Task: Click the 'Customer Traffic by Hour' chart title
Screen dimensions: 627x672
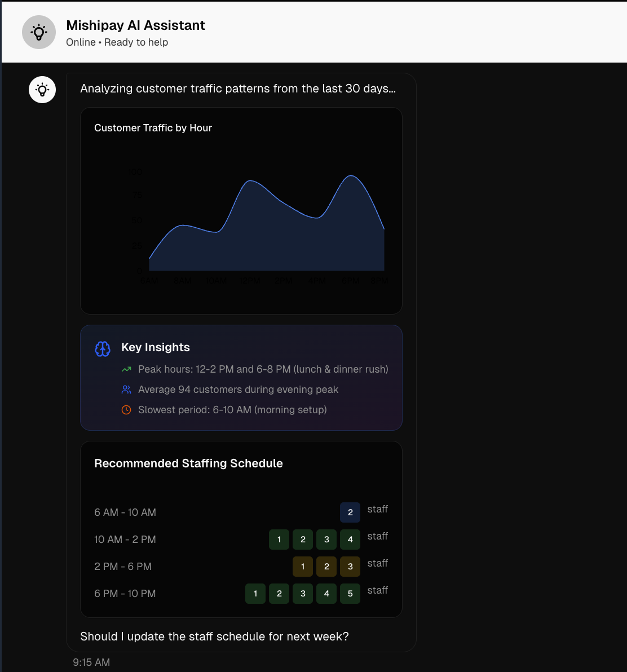Action: coord(153,128)
